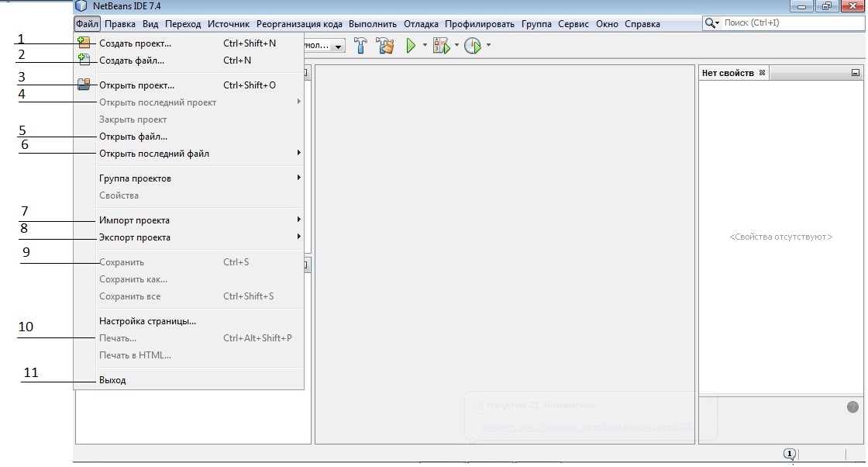The width and height of the screenshot is (868, 467).
Task: Open the 'Профилировать' menu
Action: pyautogui.click(x=480, y=24)
